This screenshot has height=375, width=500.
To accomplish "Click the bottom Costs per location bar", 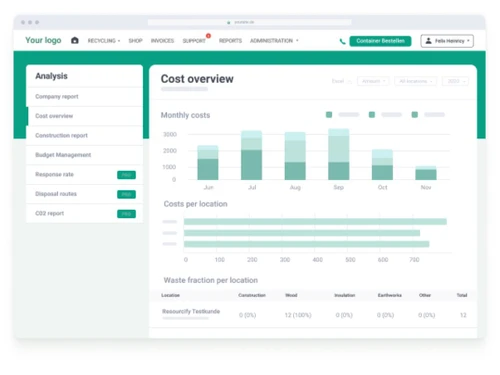I will 306,244.
